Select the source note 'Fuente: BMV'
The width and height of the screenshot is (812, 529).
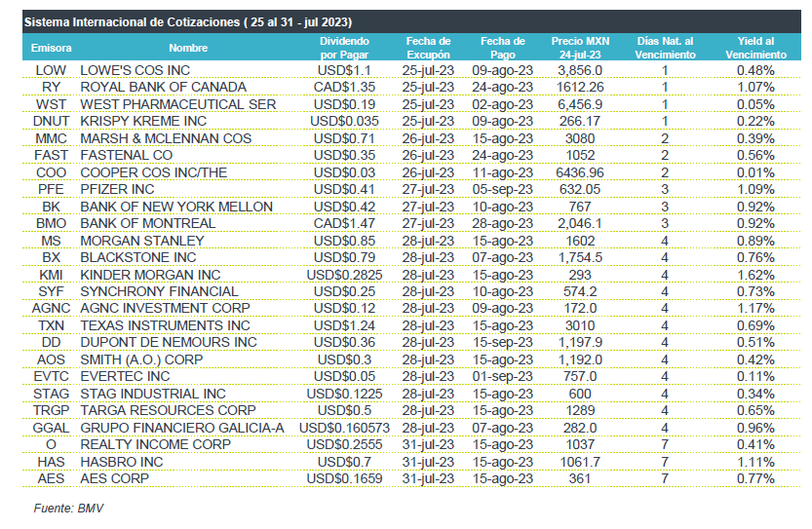[x=69, y=509]
